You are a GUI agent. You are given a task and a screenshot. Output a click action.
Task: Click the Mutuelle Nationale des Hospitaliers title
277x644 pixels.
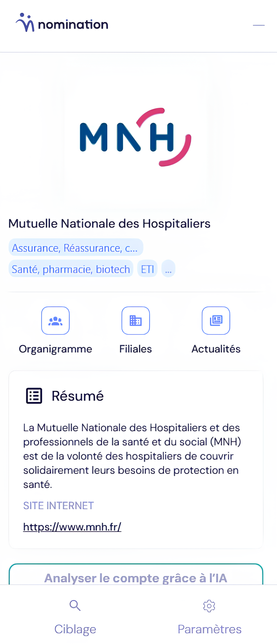pos(109,224)
